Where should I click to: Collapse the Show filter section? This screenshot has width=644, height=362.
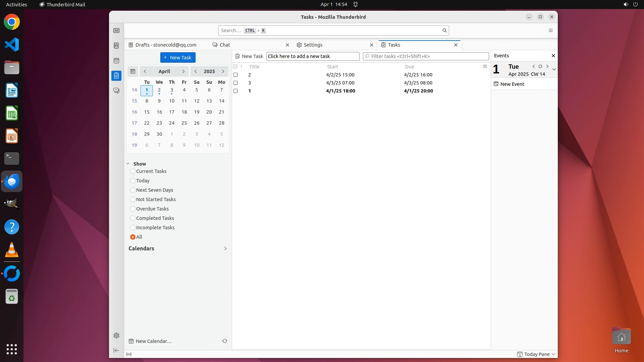128,164
